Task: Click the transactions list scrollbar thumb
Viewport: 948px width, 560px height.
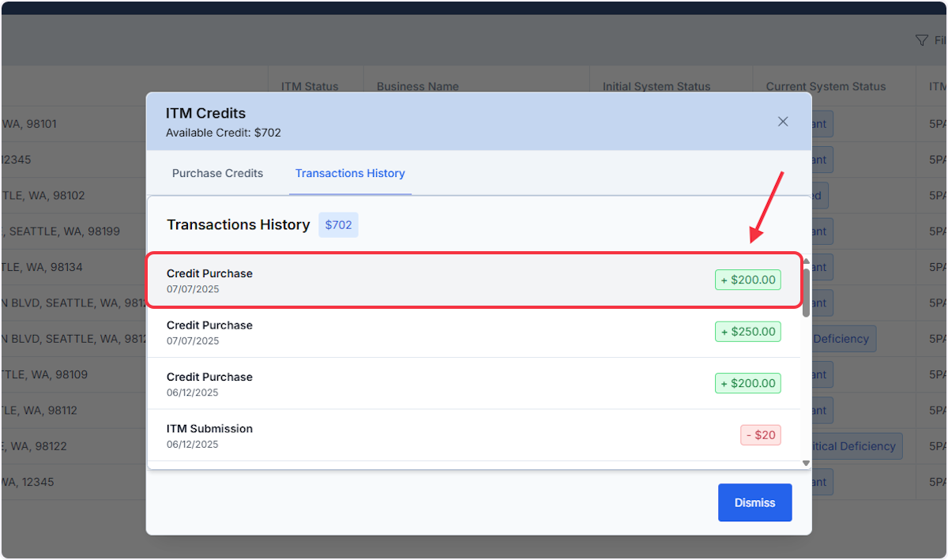Action: (806, 292)
